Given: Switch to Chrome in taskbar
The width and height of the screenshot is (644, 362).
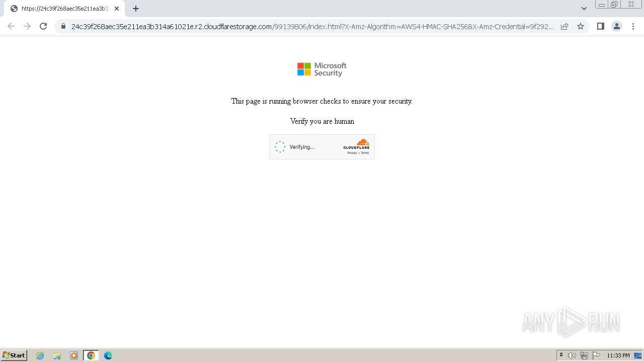Looking at the screenshot, I should click(x=91, y=355).
